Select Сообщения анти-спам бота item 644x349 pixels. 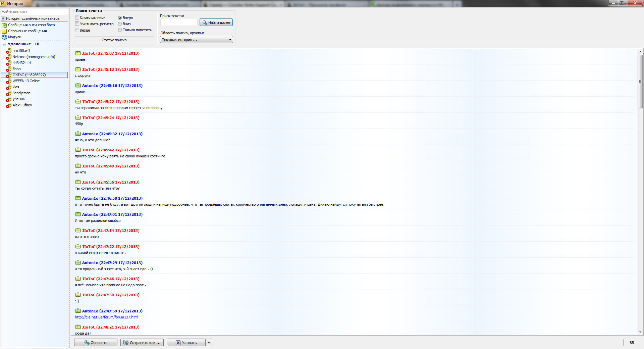32,25
